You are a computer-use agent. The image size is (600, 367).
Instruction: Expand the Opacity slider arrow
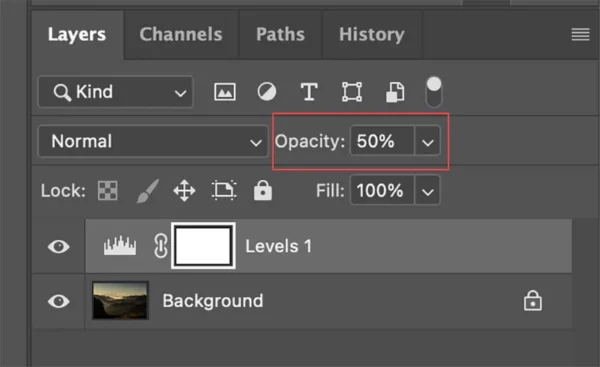pyautogui.click(x=427, y=142)
